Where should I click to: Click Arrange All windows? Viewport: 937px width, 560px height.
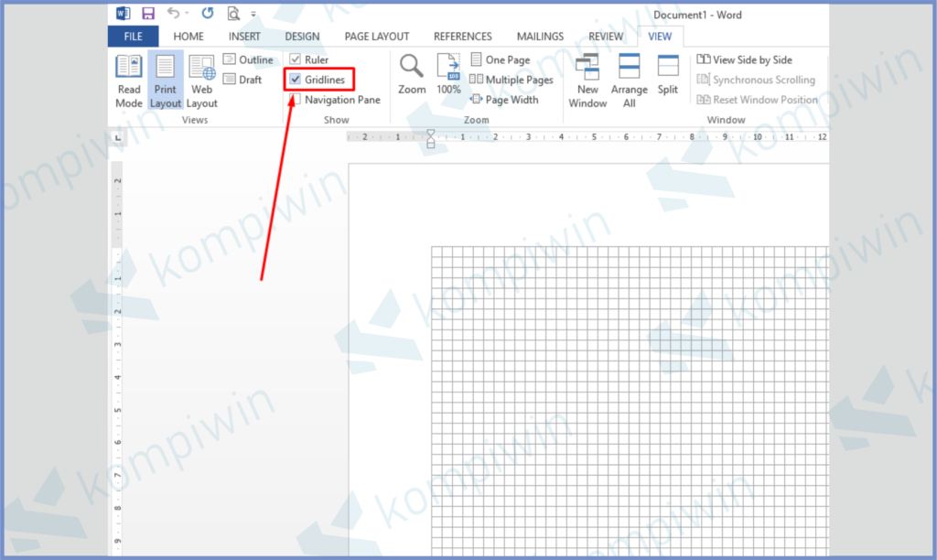(630, 80)
